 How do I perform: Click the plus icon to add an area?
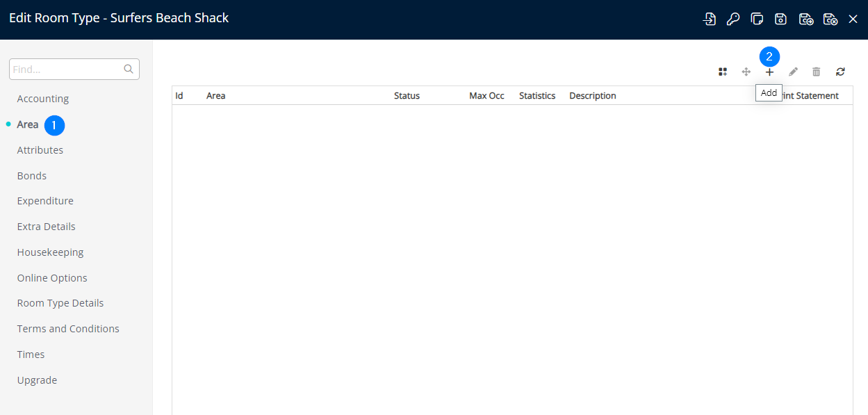[x=769, y=72]
